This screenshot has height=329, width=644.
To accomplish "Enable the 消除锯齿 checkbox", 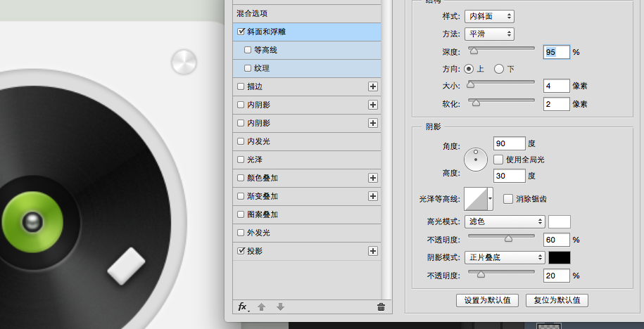I will coord(508,199).
